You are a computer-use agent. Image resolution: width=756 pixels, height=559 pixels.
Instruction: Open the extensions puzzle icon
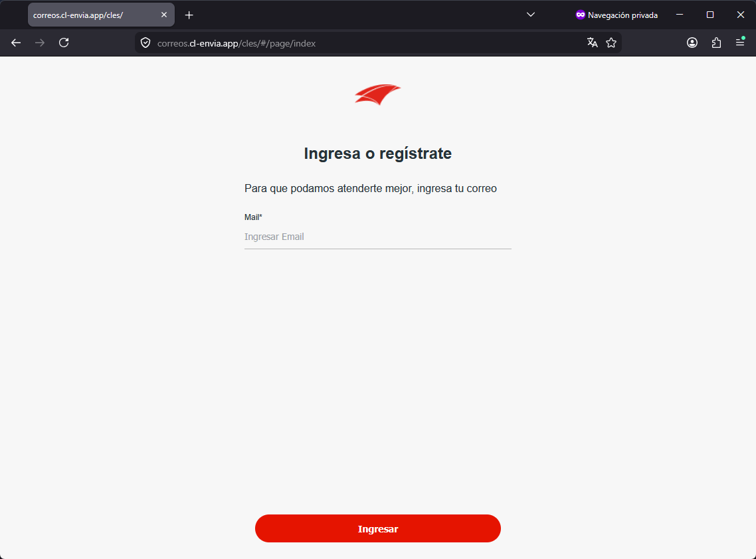point(716,43)
